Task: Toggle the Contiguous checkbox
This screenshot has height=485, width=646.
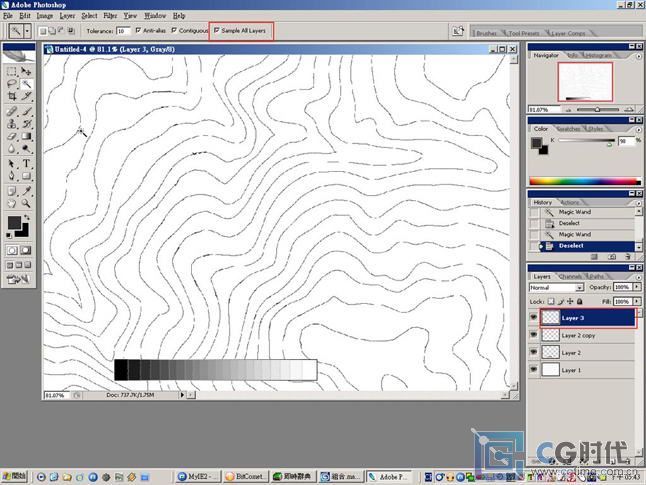Action: 174,30
